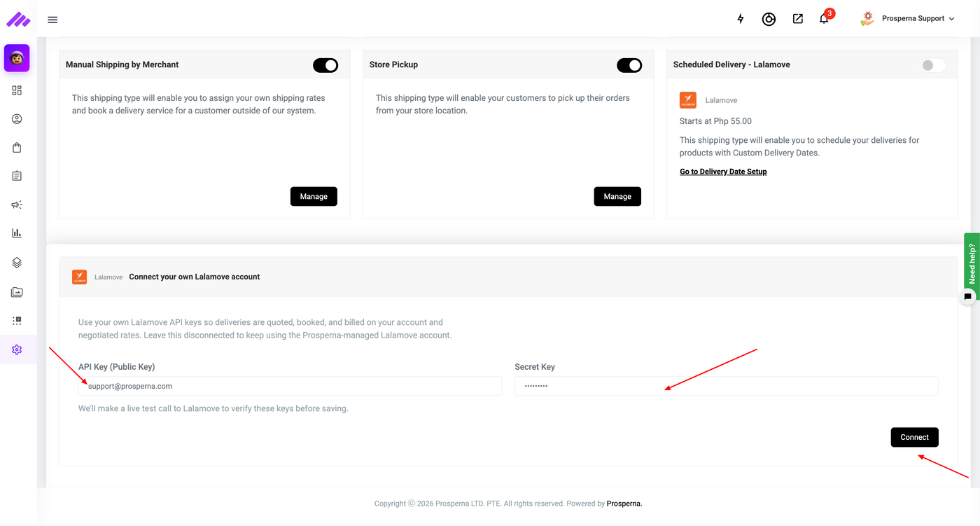
Task: Click the copyright notice in the footer
Action: pos(508,504)
